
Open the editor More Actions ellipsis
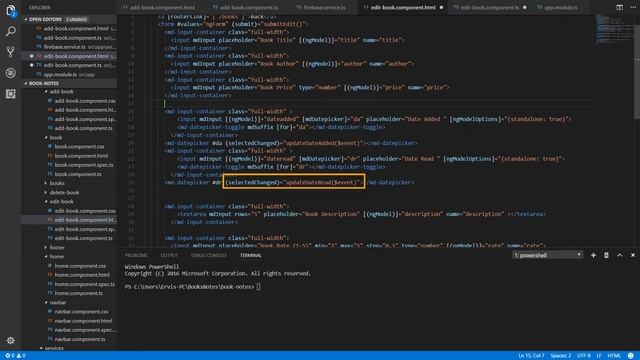633,7
